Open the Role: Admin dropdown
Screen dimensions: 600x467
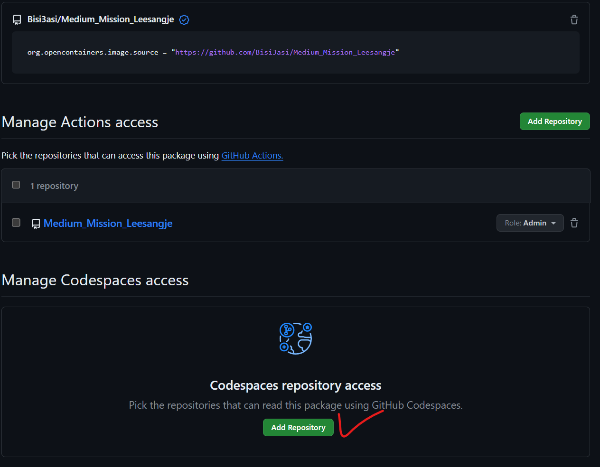click(x=530, y=223)
